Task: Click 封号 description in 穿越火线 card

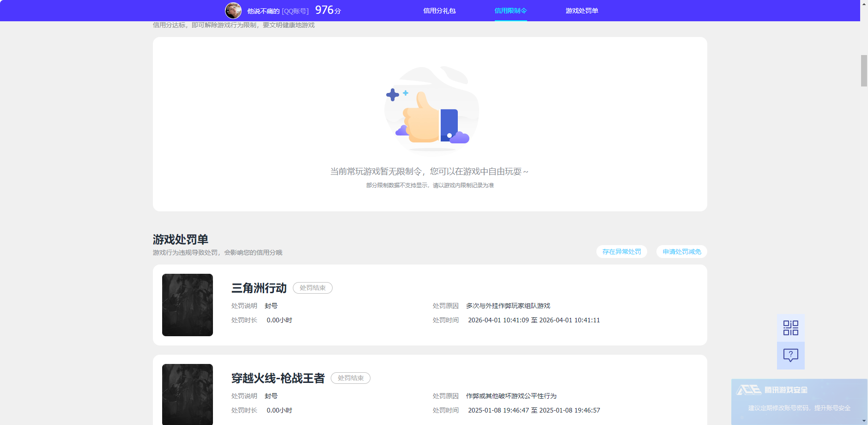Action: click(x=271, y=396)
